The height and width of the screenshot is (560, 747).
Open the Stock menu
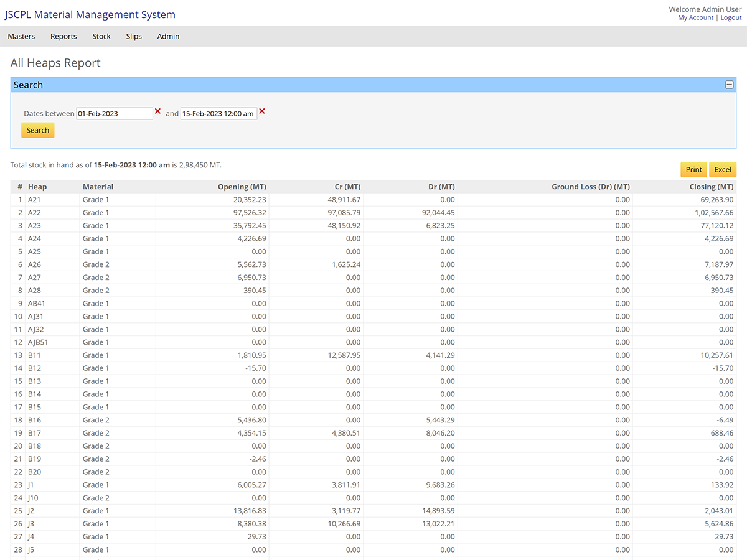pyautogui.click(x=101, y=36)
